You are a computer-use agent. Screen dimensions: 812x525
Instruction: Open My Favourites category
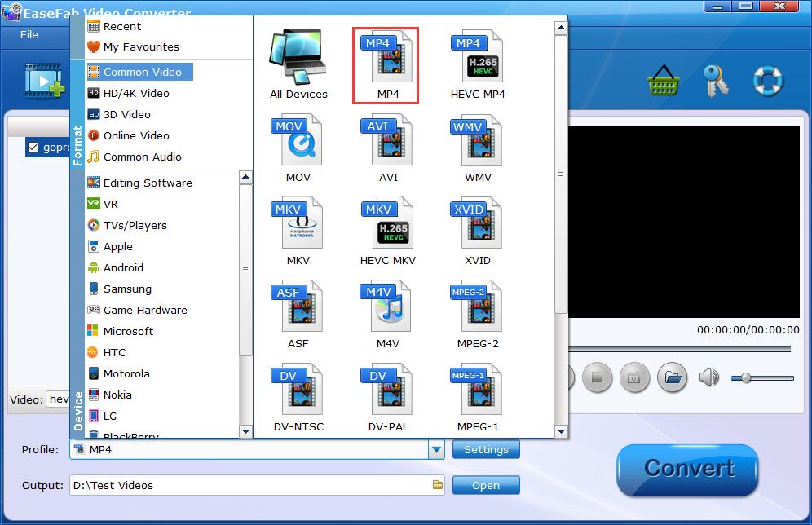(x=133, y=46)
